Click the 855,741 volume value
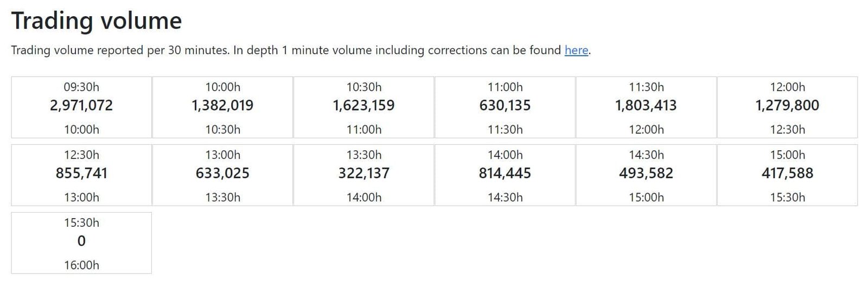Viewport: 868px width, 287px height. (81, 173)
